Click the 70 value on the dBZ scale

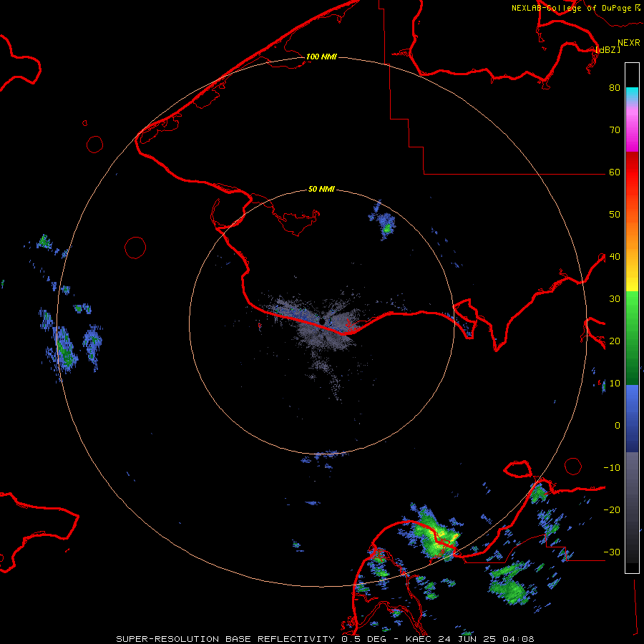pyautogui.click(x=615, y=130)
